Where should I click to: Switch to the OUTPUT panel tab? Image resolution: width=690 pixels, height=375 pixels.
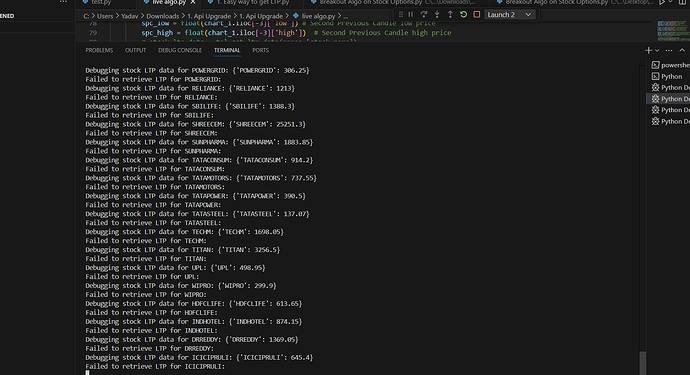pyautogui.click(x=135, y=50)
